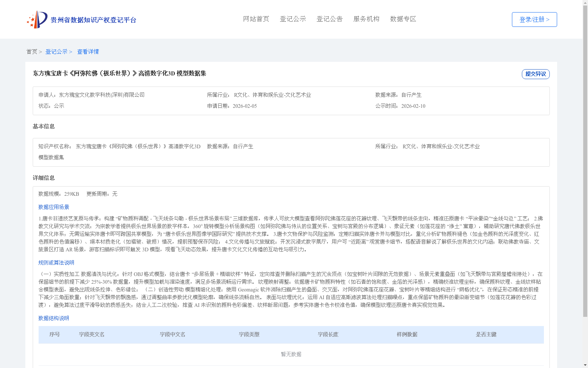Viewport: 588px width, 368px height.
Task: Open the 贵州省数据知识产权登记平台 title link
Action: pos(93,20)
